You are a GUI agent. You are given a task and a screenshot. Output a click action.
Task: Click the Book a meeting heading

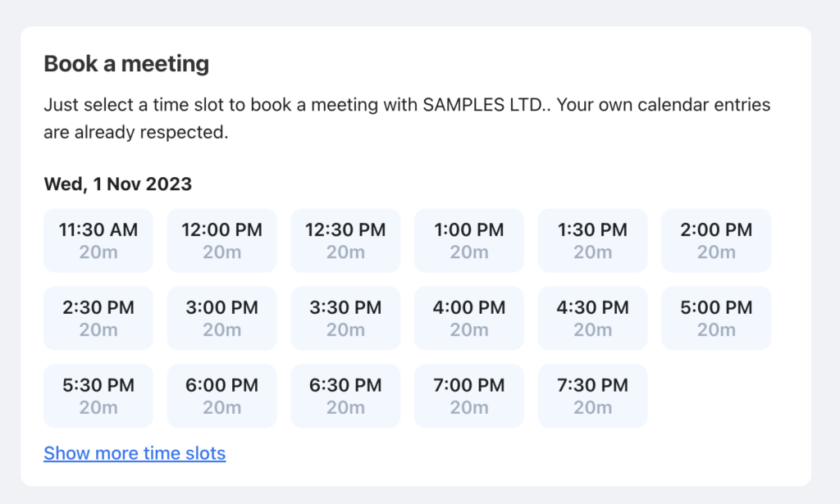[126, 63]
